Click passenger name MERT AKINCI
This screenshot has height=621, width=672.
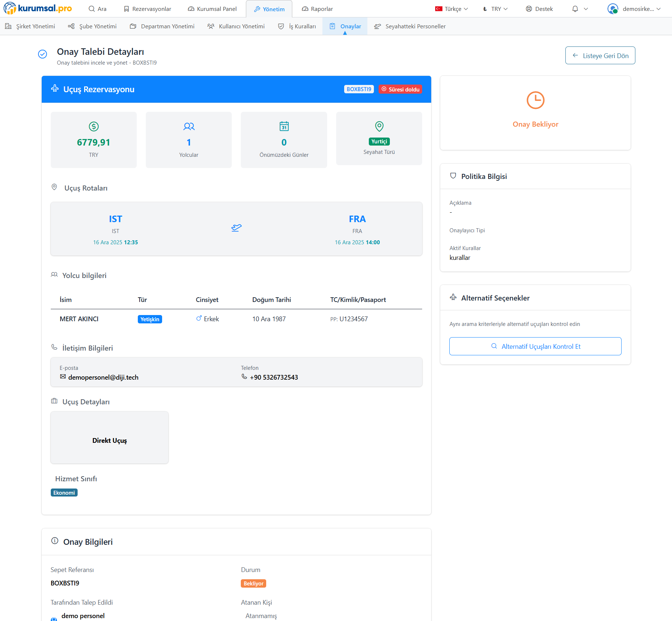(x=79, y=319)
